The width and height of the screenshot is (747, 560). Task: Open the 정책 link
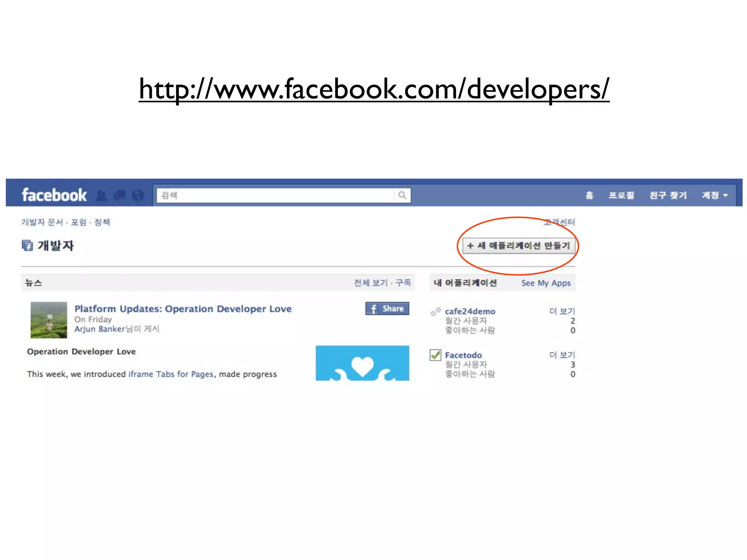click(102, 222)
